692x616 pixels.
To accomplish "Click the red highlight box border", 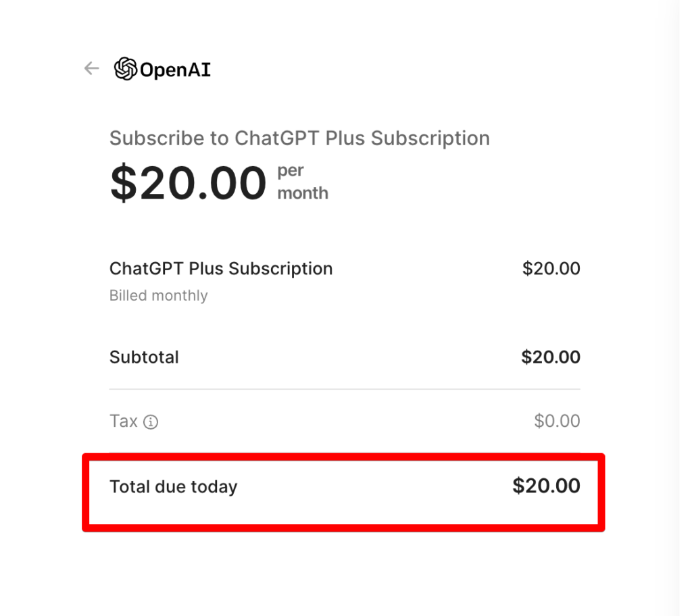I will (x=343, y=528).
